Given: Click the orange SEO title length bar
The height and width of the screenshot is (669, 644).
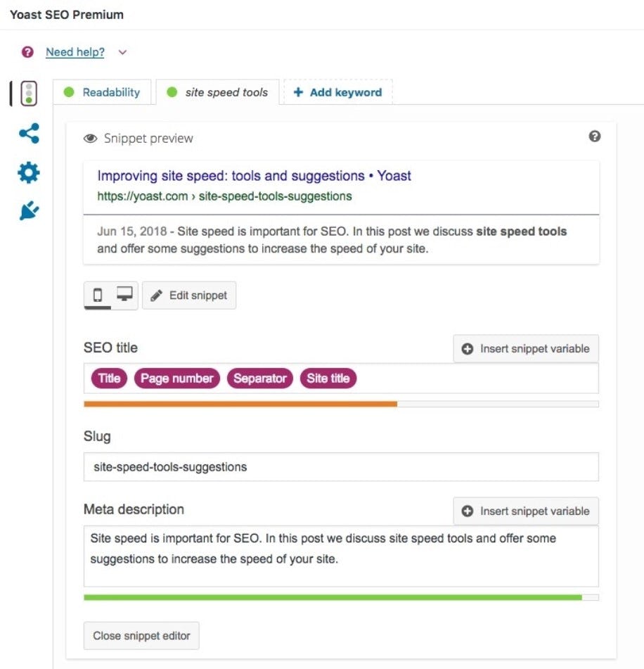Looking at the screenshot, I should click(240, 404).
